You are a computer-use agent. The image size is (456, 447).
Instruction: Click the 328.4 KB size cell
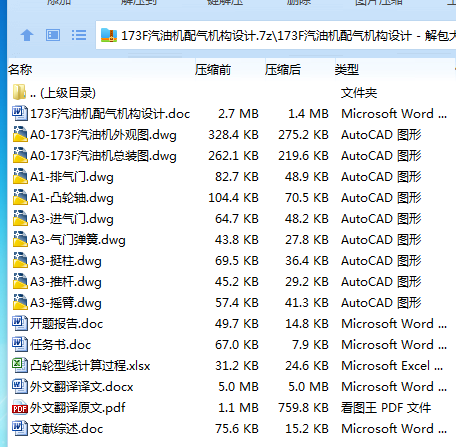tap(233, 135)
